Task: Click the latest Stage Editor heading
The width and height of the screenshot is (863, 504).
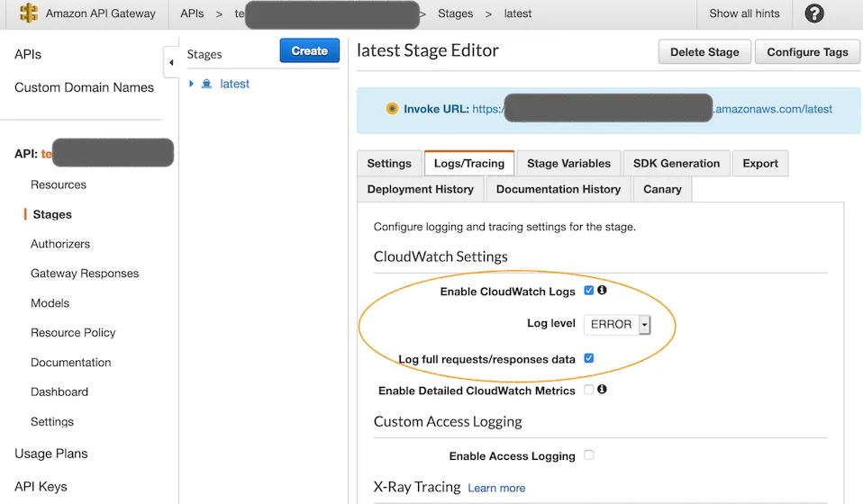Action: click(428, 50)
